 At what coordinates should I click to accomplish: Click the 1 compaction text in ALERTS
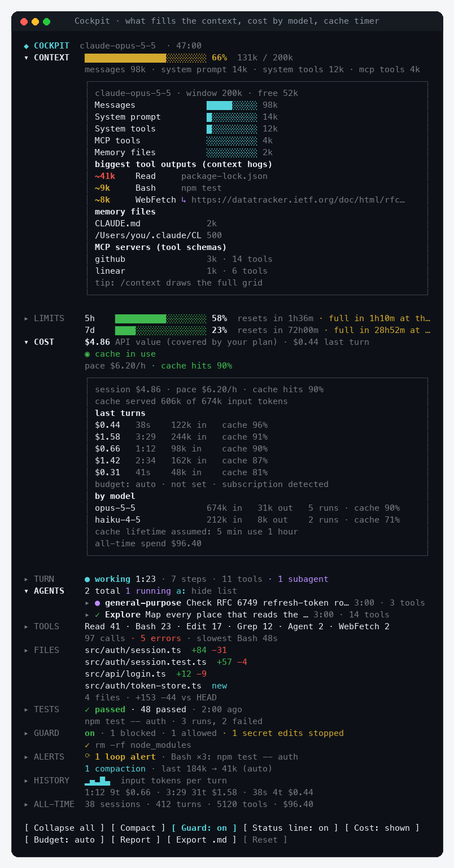(115, 769)
